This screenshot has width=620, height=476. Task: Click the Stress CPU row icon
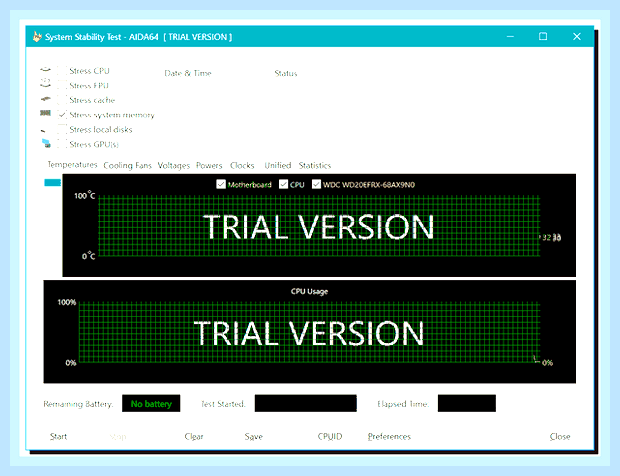coord(45,70)
